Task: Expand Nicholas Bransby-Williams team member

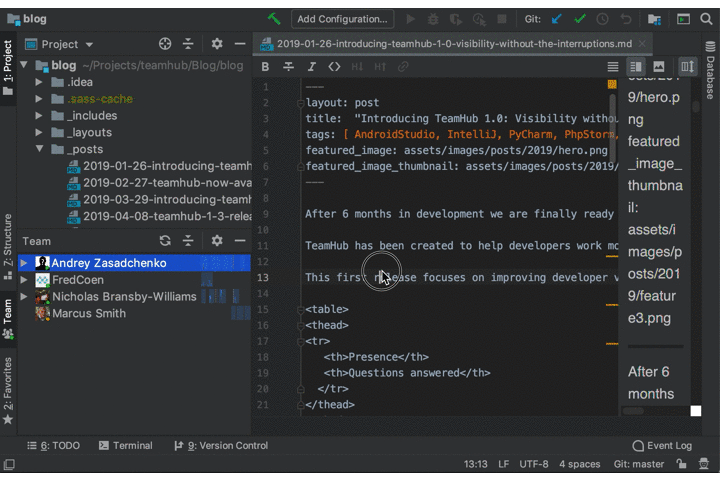Action: coord(24,296)
